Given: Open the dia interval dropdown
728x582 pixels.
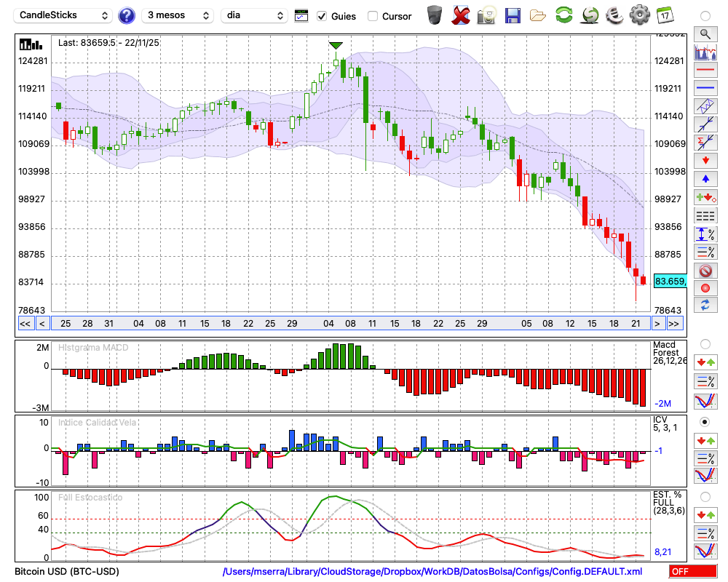Looking at the screenshot, I should coord(255,15).
